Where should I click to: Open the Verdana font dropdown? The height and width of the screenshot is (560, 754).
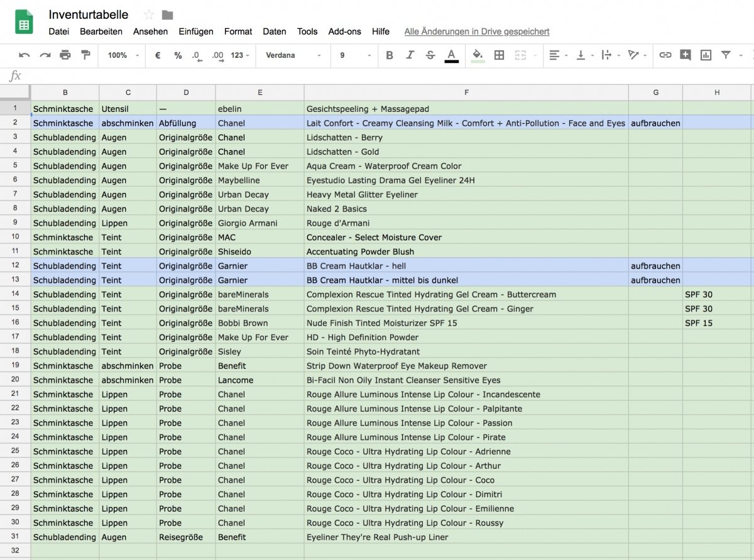293,55
